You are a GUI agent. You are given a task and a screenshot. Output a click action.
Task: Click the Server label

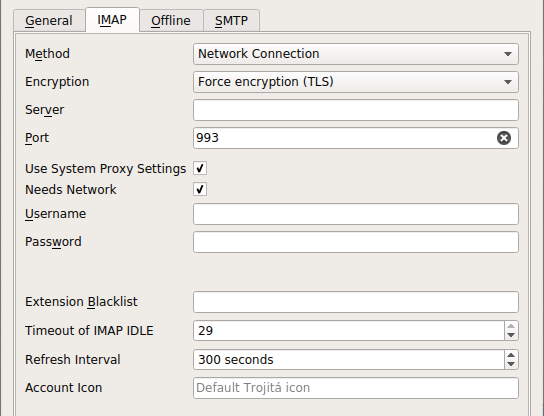(44, 110)
